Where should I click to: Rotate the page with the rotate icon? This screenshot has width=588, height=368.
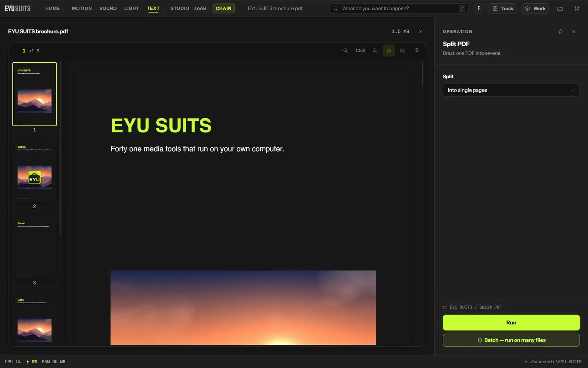pyautogui.click(x=417, y=50)
